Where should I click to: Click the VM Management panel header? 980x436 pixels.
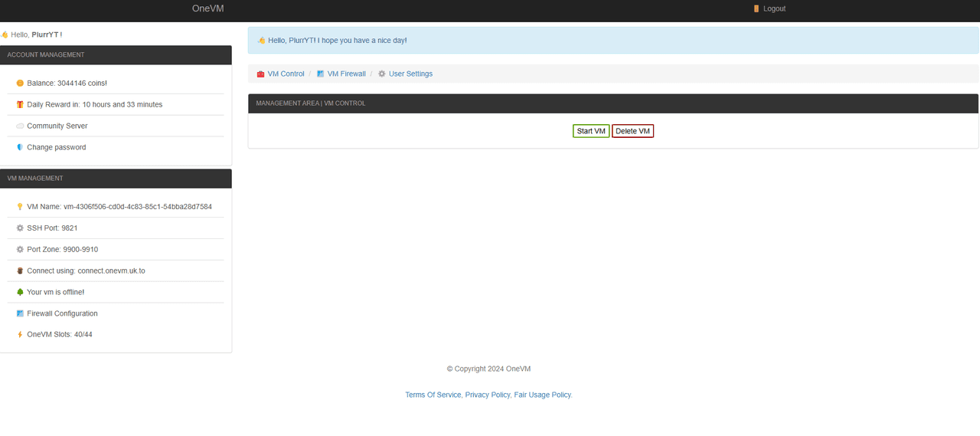(x=116, y=179)
